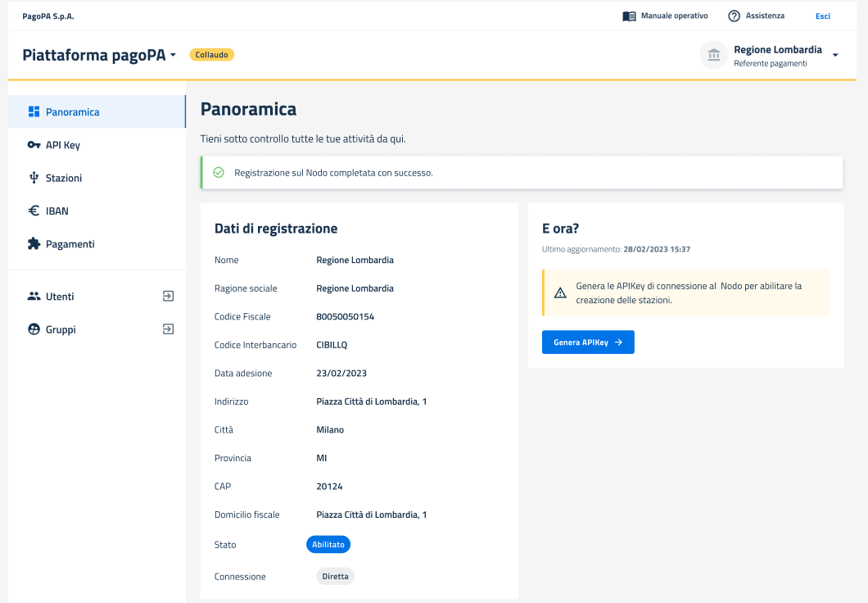Click the Abilitato status chip
Image resolution: width=868 pixels, height=603 pixels.
point(328,544)
